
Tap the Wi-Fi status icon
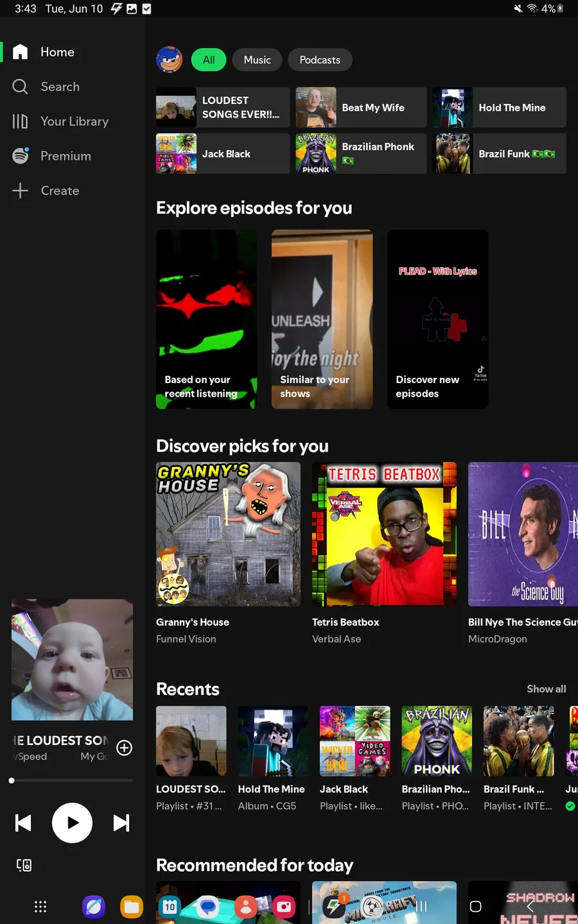pos(532,8)
